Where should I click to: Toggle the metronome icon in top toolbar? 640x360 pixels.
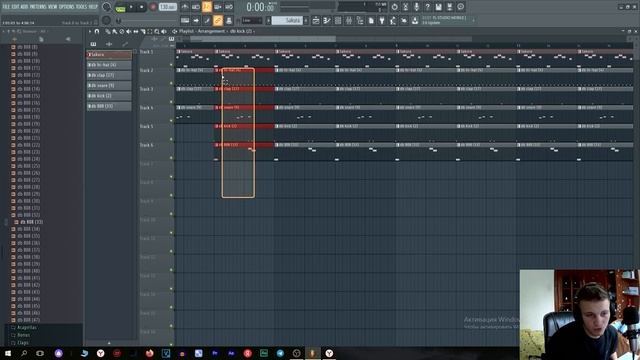tap(185, 7)
